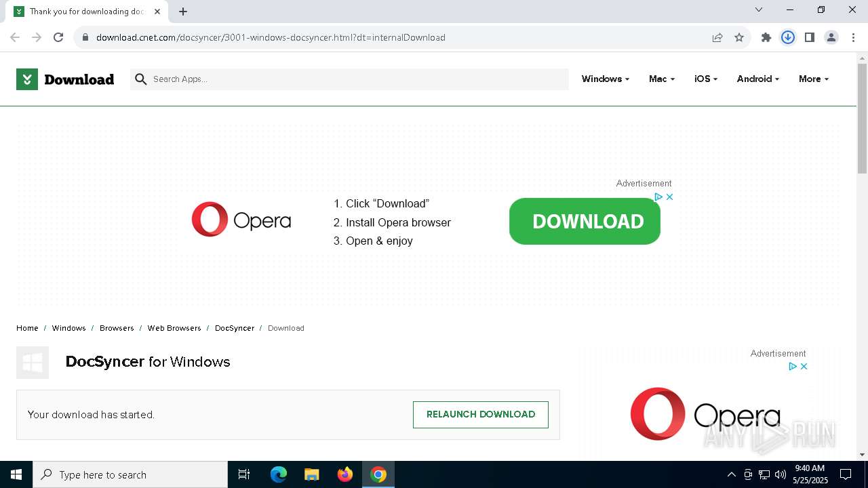Click the page vertical scrollbar thumb

862,119
